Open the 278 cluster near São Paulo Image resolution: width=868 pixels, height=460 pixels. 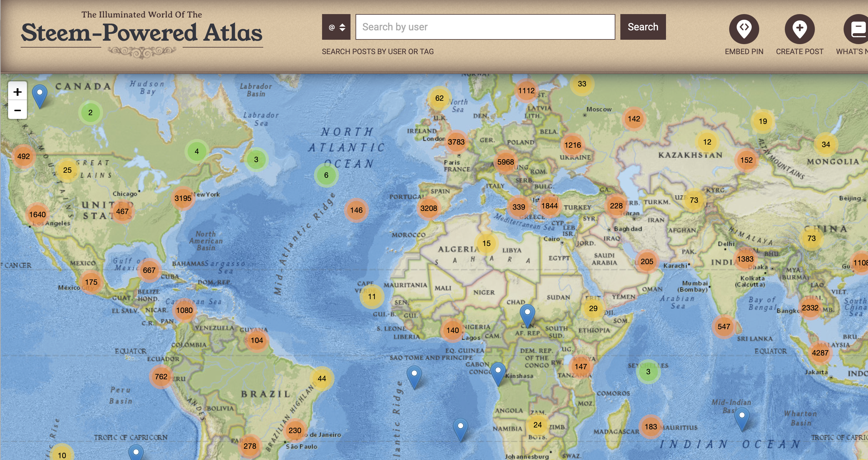[x=250, y=446]
